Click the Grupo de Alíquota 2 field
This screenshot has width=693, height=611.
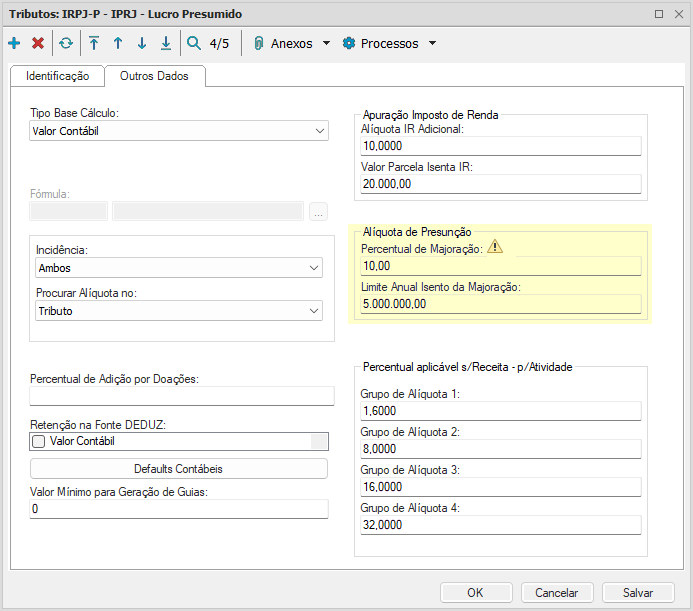pyautogui.click(x=501, y=449)
